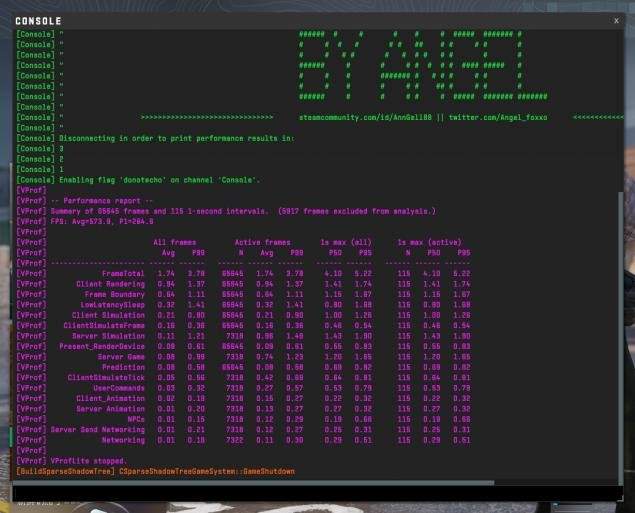This screenshot has width=635, height=513.
Task: Click the console's horizontal scrollbar thumb
Action: click(x=254, y=483)
